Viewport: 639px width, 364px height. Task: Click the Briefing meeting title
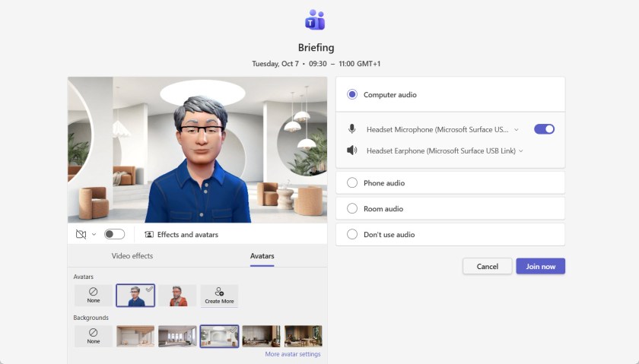(316, 48)
